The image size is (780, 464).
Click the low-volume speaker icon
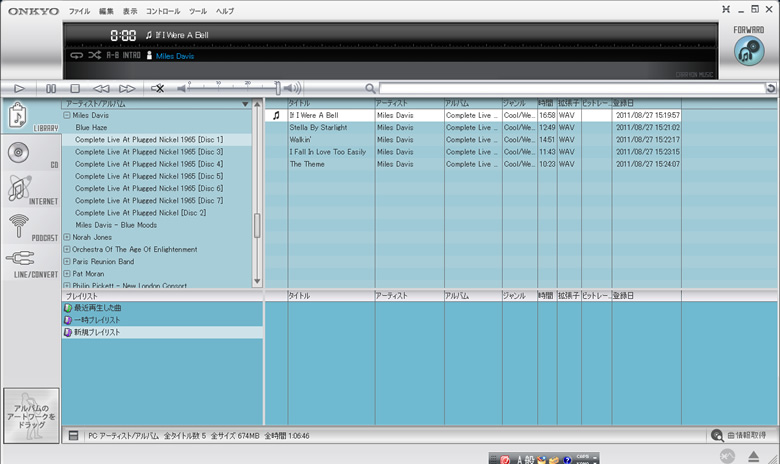click(182, 89)
